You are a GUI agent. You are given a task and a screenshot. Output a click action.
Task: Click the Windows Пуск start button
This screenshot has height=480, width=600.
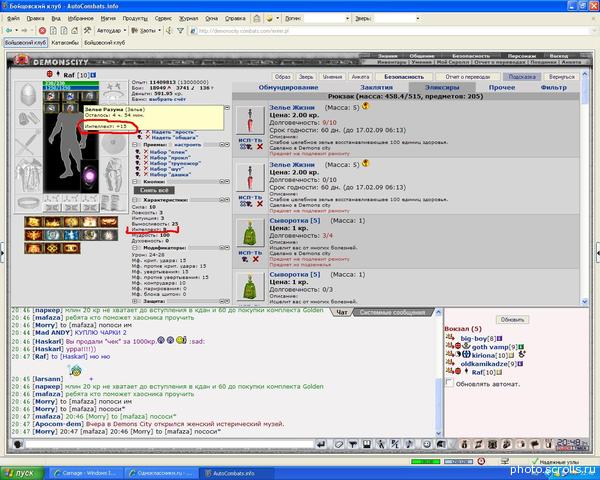click(x=22, y=473)
